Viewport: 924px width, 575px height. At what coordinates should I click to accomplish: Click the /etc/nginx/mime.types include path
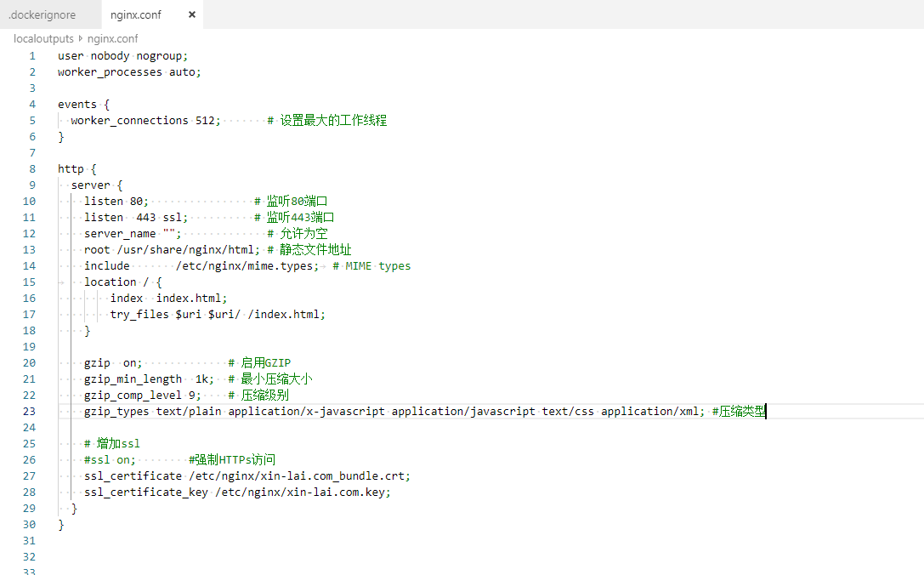click(x=247, y=266)
